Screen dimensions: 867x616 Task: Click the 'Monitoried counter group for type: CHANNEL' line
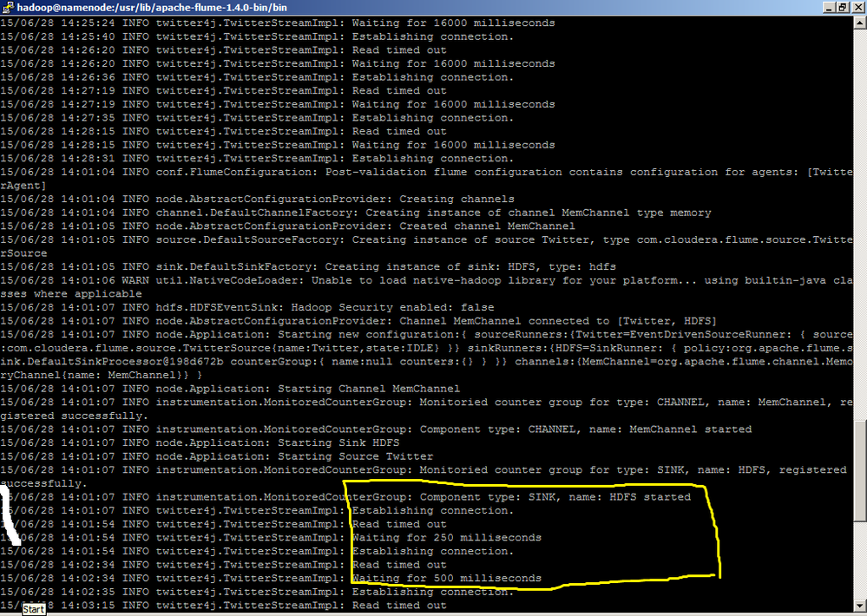coord(426,410)
